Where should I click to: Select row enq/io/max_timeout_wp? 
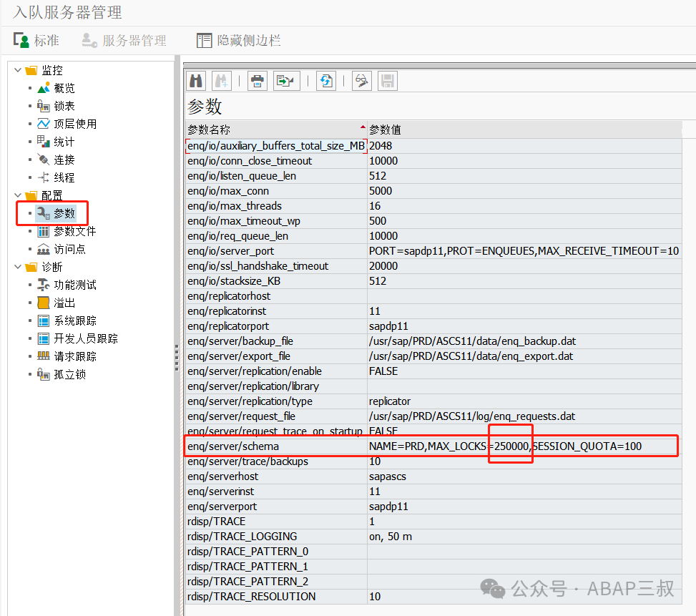pyautogui.click(x=433, y=221)
